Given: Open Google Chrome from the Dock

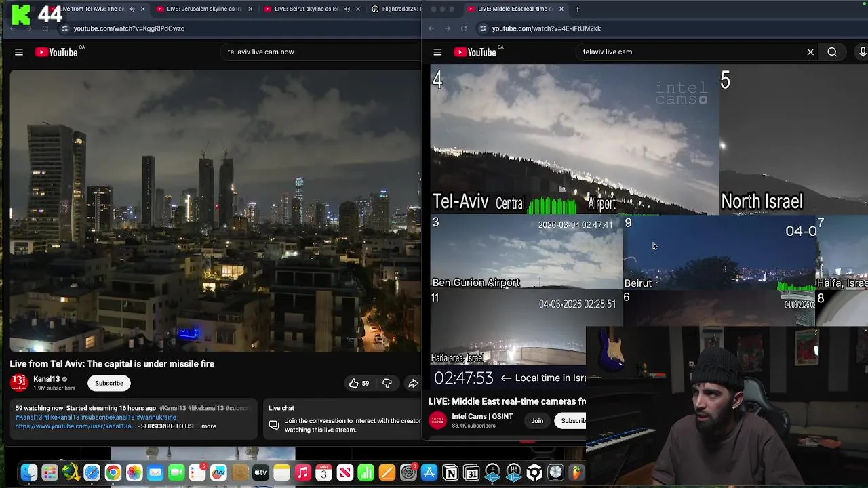Looking at the screenshot, I should (x=113, y=472).
